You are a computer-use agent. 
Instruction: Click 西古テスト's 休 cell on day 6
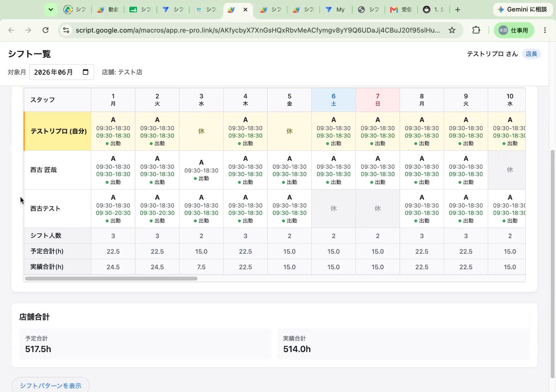tap(334, 209)
